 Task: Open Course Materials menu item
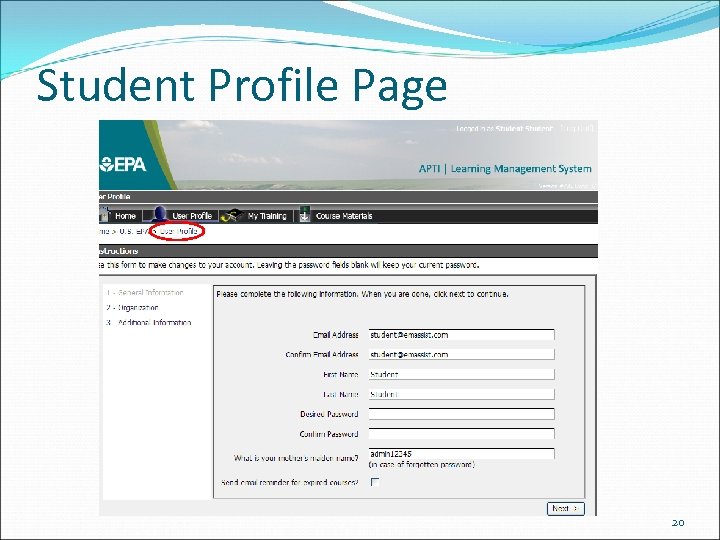tap(344, 216)
